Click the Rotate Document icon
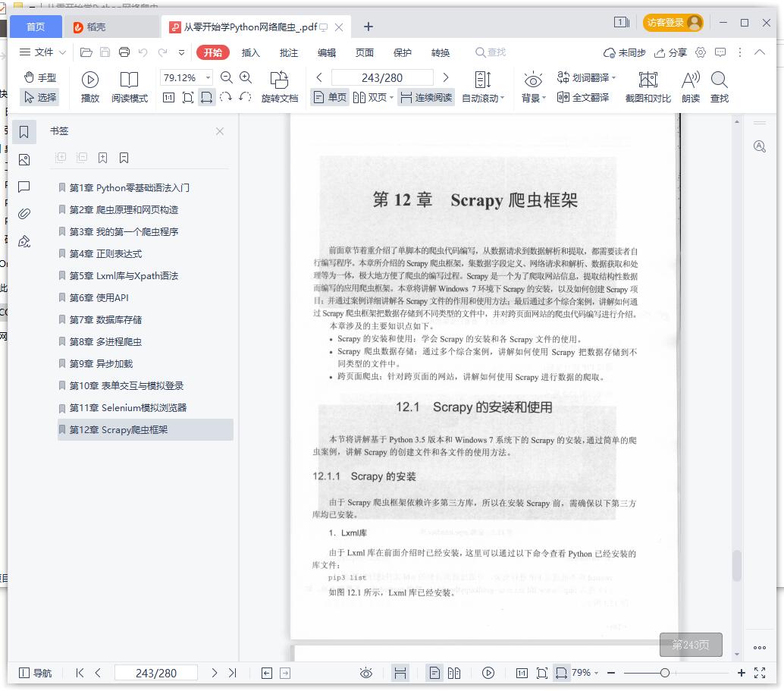 tap(280, 87)
